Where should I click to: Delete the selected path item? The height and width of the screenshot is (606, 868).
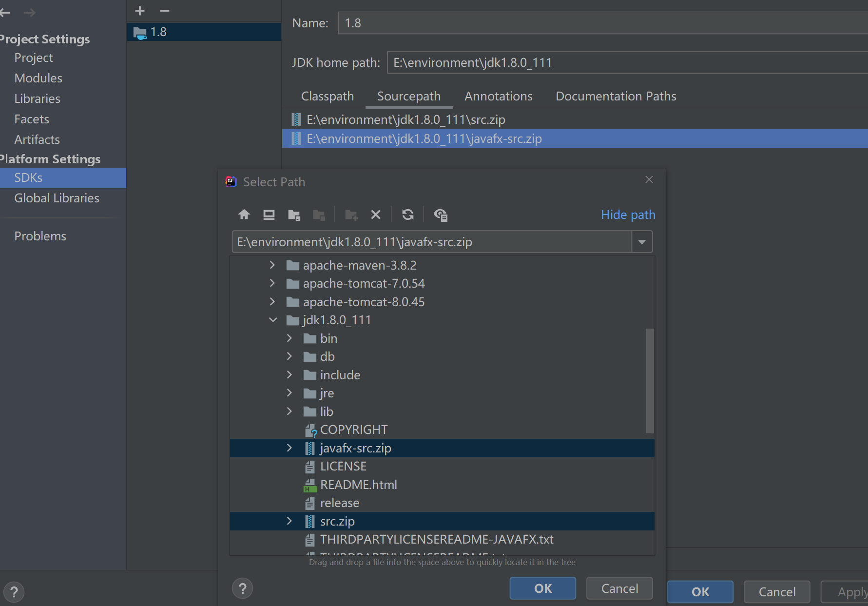[x=376, y=215]
